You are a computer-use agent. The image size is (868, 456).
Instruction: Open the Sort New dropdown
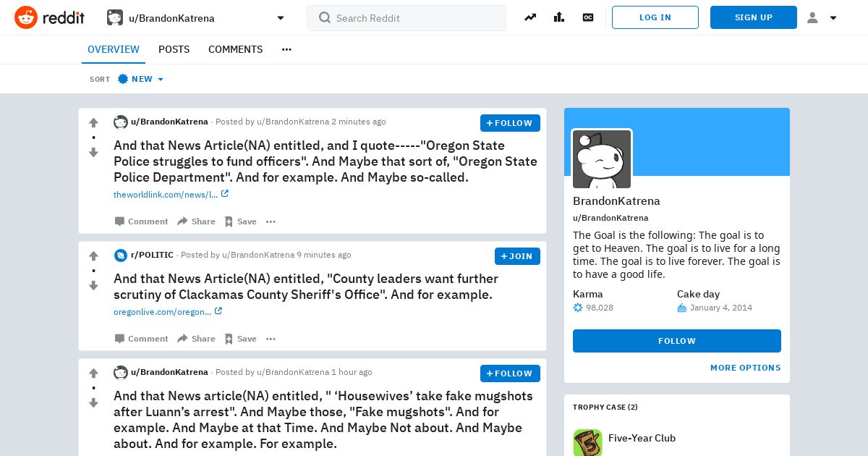tap(141, 79)
